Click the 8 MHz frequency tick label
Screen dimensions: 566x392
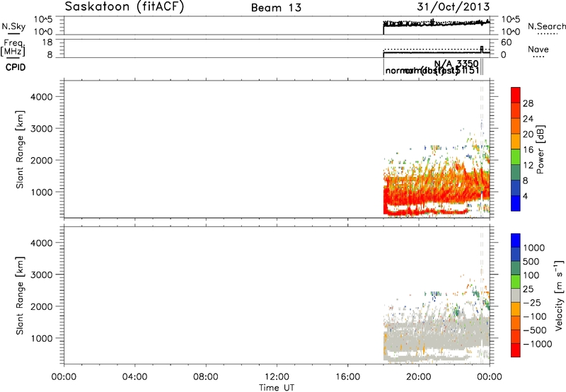click(x=50, y=55)
